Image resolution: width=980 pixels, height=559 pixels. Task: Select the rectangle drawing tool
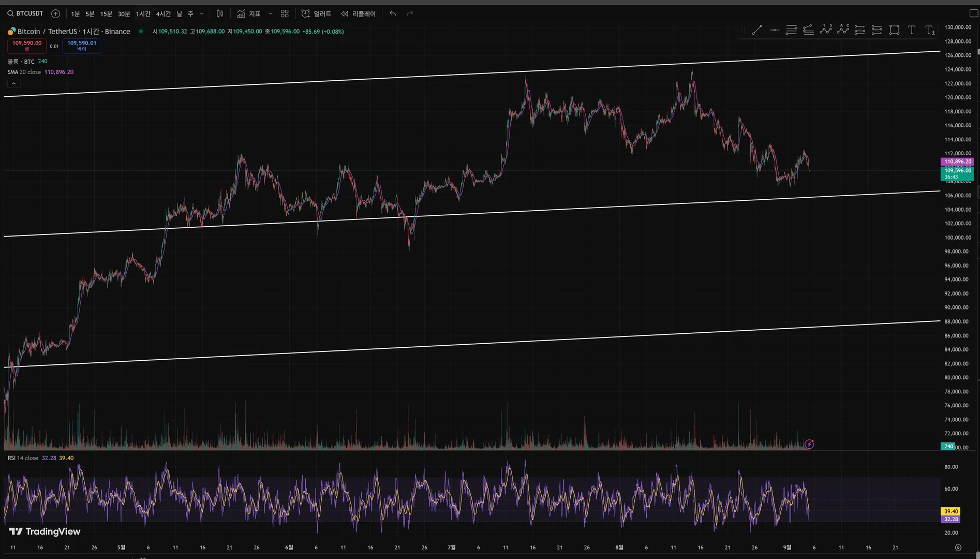894,30
